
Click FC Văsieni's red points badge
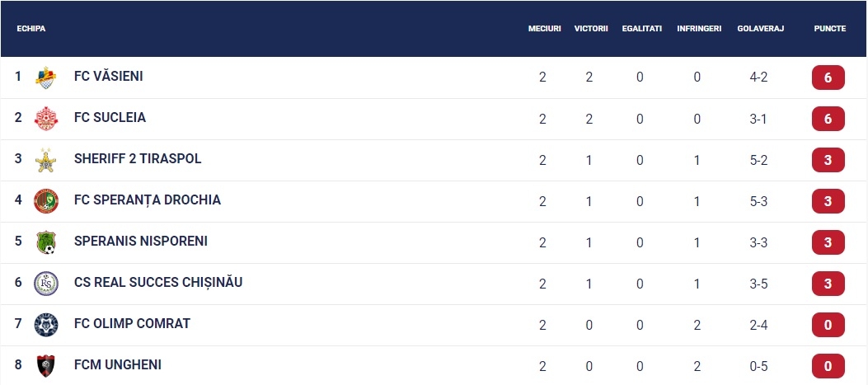[828, 77]
